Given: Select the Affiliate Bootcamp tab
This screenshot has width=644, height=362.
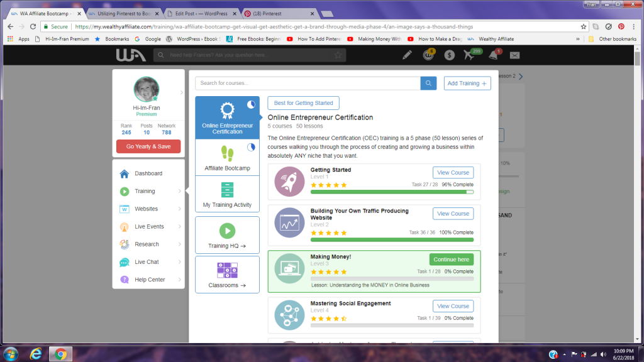Looking at the screenshot, I should tap(227, 158).
